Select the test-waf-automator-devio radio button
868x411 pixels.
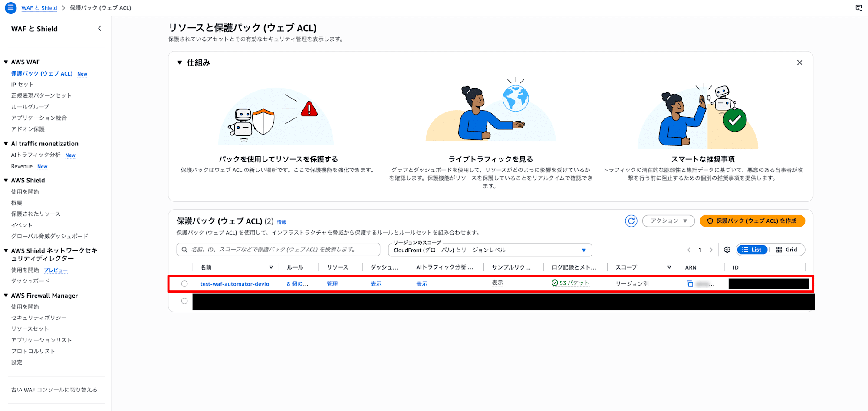coord(184,284)
